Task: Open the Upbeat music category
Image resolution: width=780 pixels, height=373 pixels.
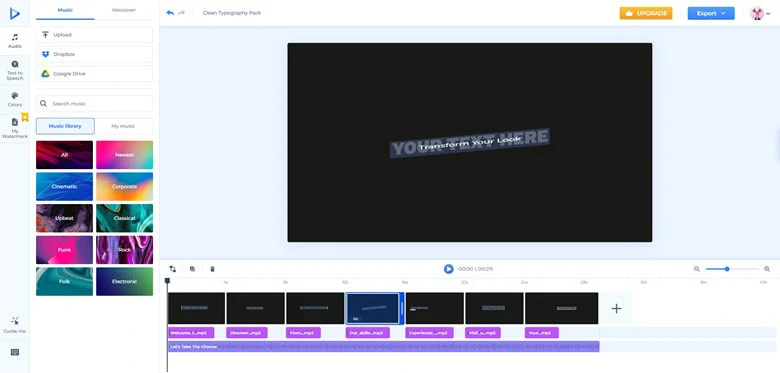Action: [x=65, y=218]
